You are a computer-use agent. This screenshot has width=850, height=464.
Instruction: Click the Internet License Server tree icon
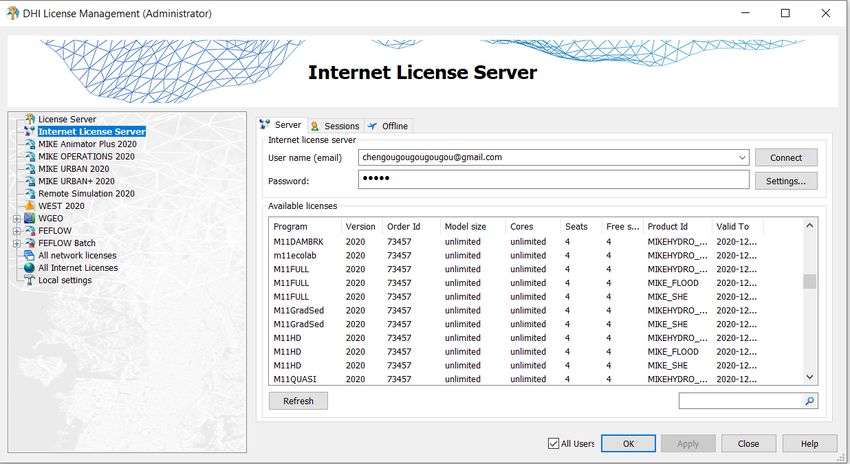click(30, 131)
